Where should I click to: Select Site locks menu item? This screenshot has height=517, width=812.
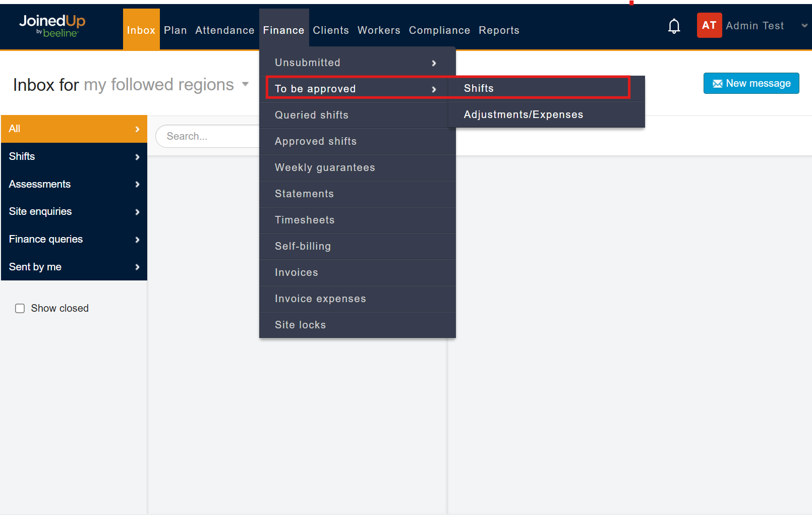click(x=358, y=325)
